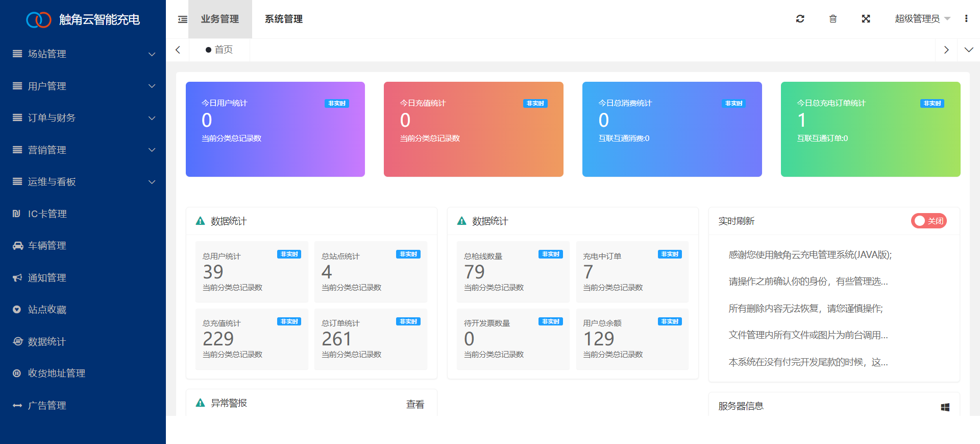980x444 pixels.
Task: Click the three-dot more options icon
Action: click(966, 19)
